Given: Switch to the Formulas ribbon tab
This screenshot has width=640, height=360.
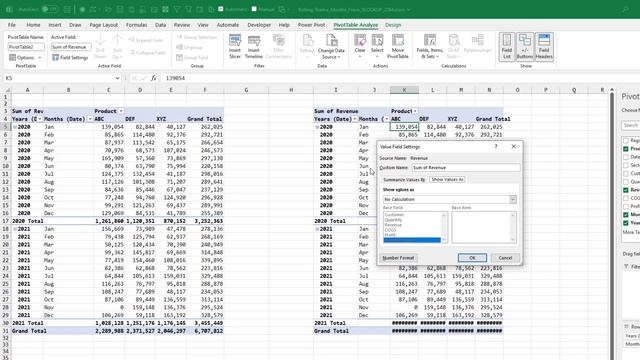Looking at the screenshot, I should (x=136, y=25).
